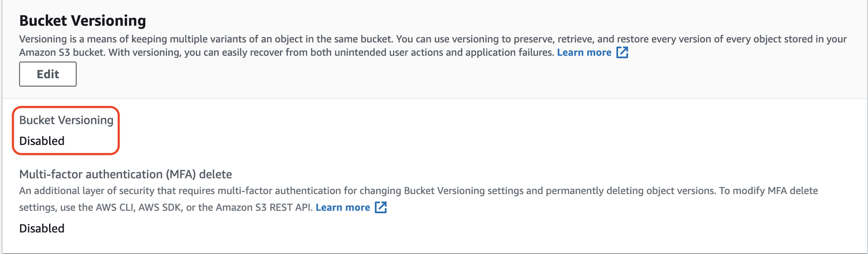
Task: Click the MFA delete description's first line
Action: click(x=418, y=191)
